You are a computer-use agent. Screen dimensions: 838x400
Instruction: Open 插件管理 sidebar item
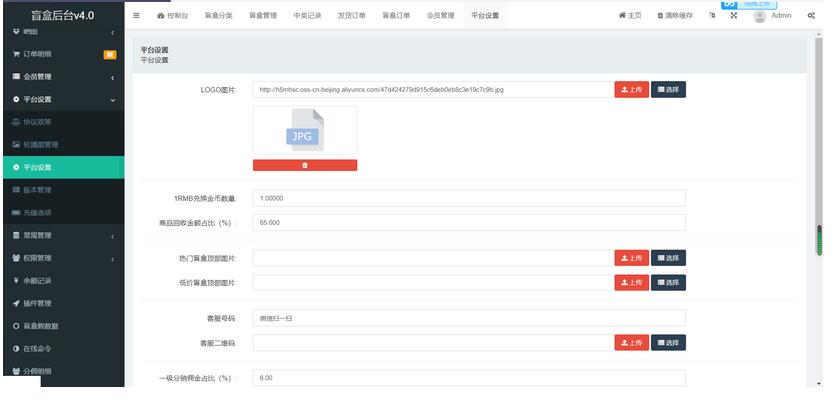click(64, 303)
